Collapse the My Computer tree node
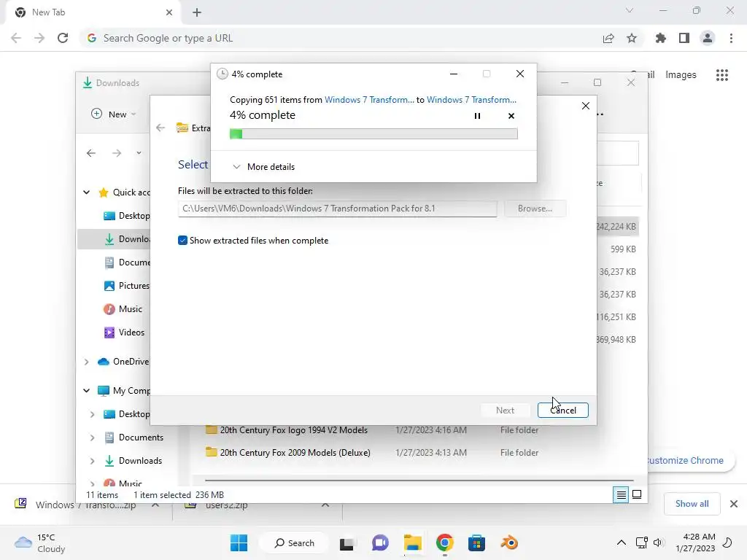 pyautogui.click(x=86, y=391)
